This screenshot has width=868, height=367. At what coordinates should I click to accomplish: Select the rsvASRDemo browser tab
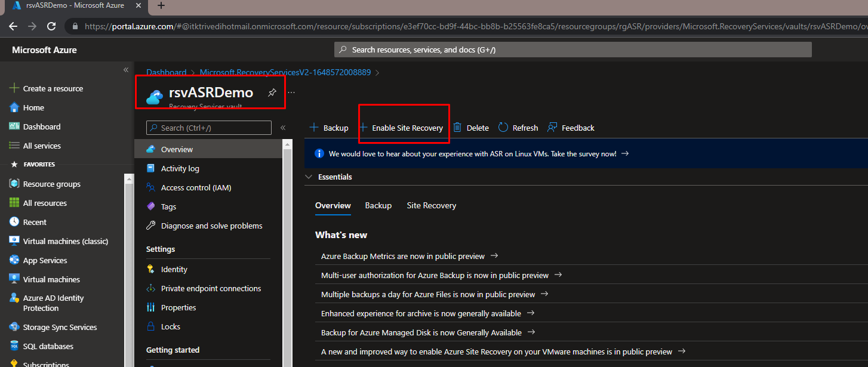click(76, 5)
